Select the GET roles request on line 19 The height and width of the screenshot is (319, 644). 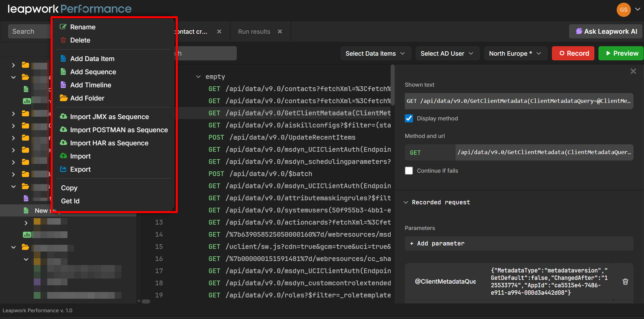pyautogui.click(x=300, y=295)
